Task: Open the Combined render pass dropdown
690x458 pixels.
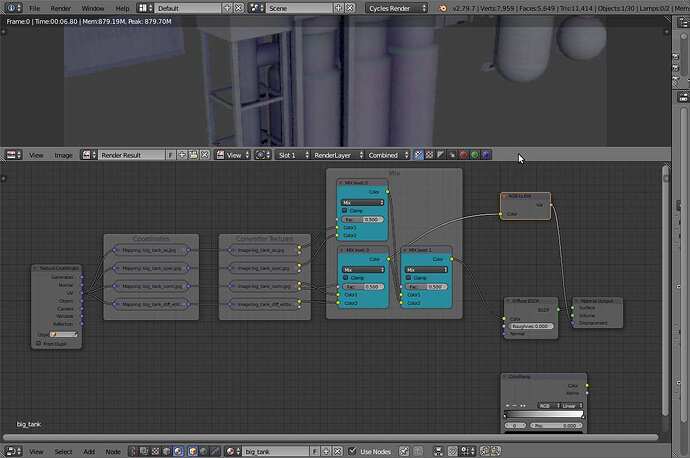Action: pos(388,155)
